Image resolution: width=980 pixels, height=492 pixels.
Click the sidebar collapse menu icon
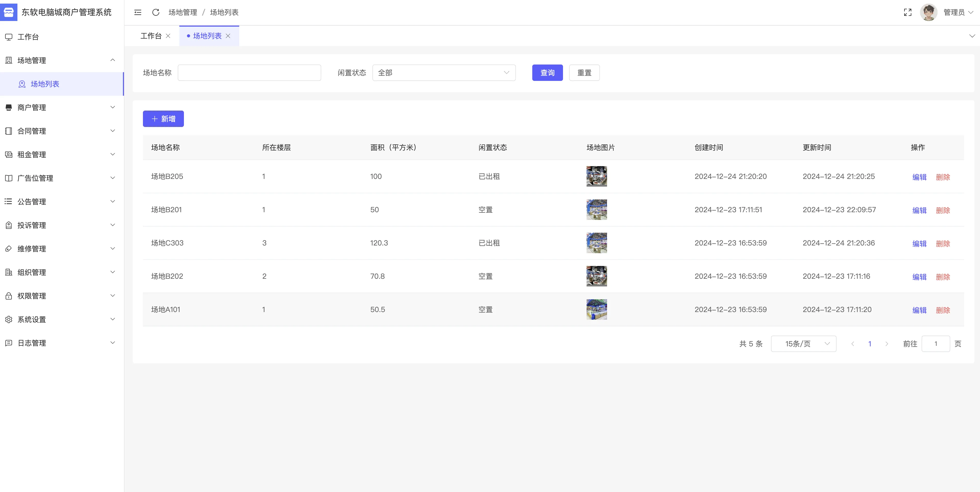138,13
